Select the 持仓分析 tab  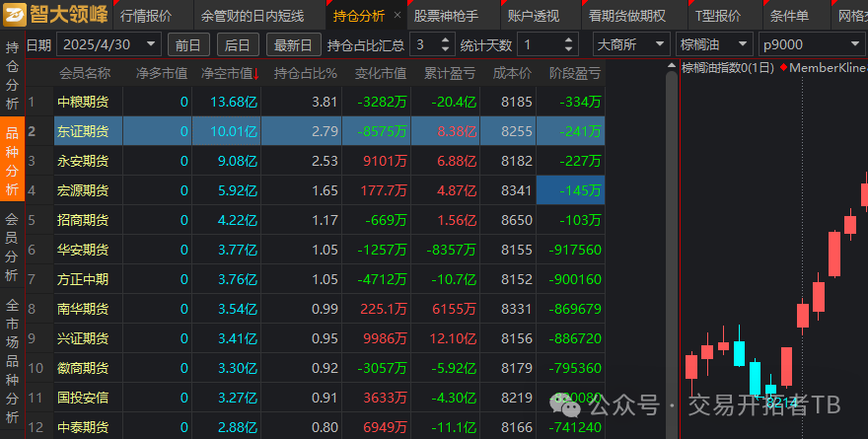[x=359, y=16]
